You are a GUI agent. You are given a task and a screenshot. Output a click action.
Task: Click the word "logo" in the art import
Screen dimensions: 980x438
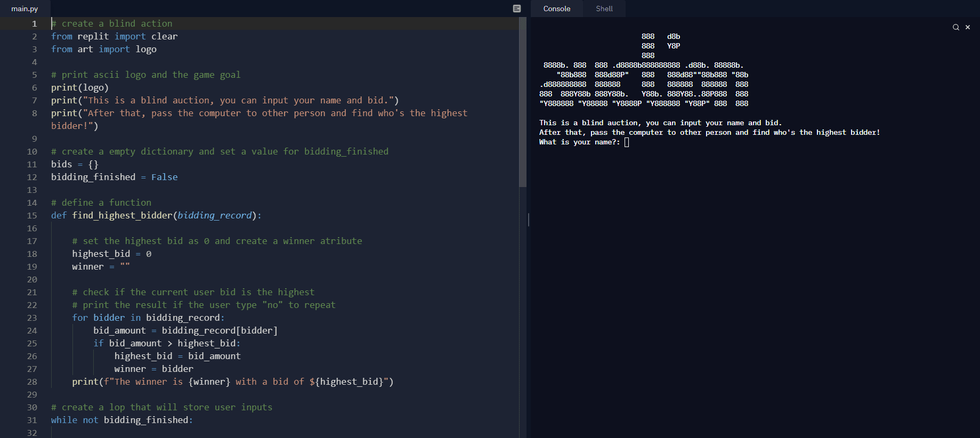tap(146, 50)
